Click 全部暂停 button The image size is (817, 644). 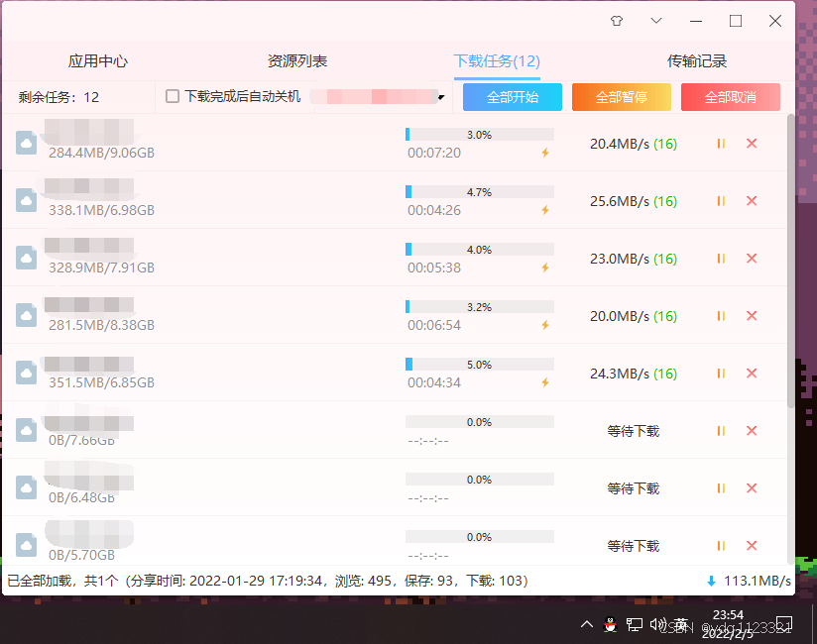(621, 97)
